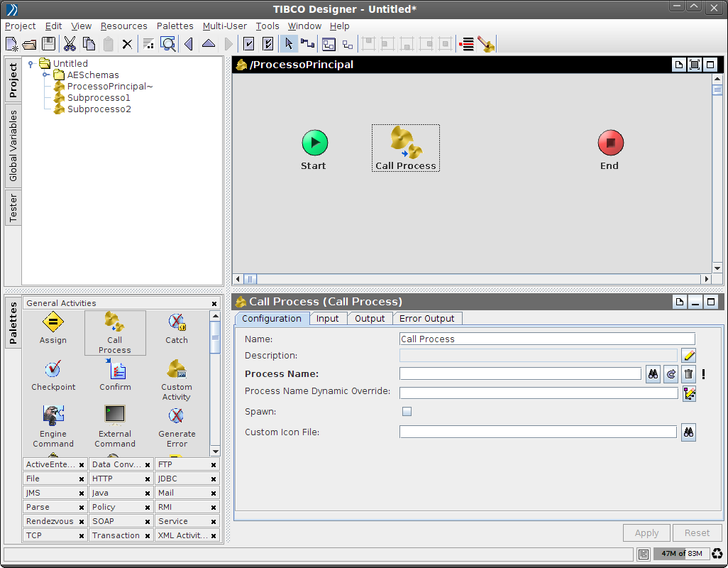Open the Palettes menu
Screen dimensions: 728x568
175,26
